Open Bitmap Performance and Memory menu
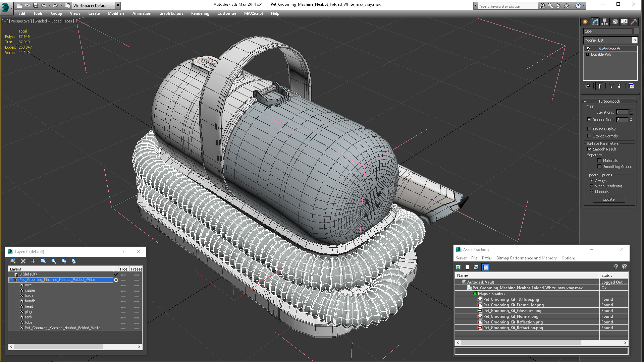The width and height of the screenshot is (644, 362). point(526,258)
